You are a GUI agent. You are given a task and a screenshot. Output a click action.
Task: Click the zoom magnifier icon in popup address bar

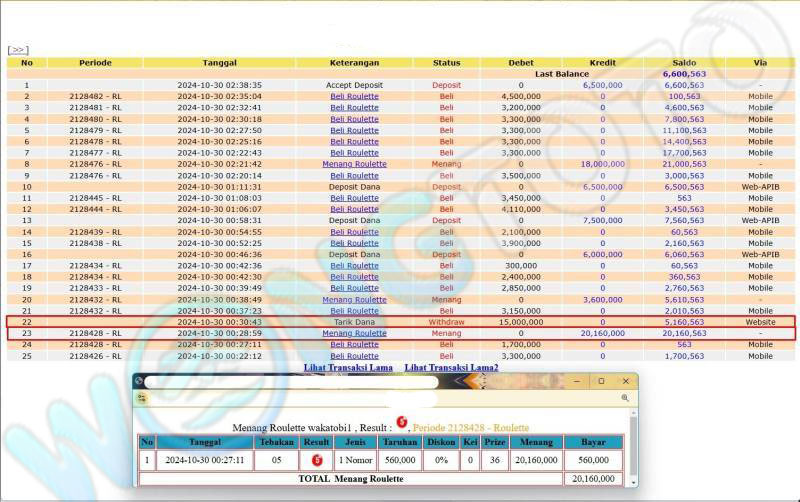tap(625, 398)
